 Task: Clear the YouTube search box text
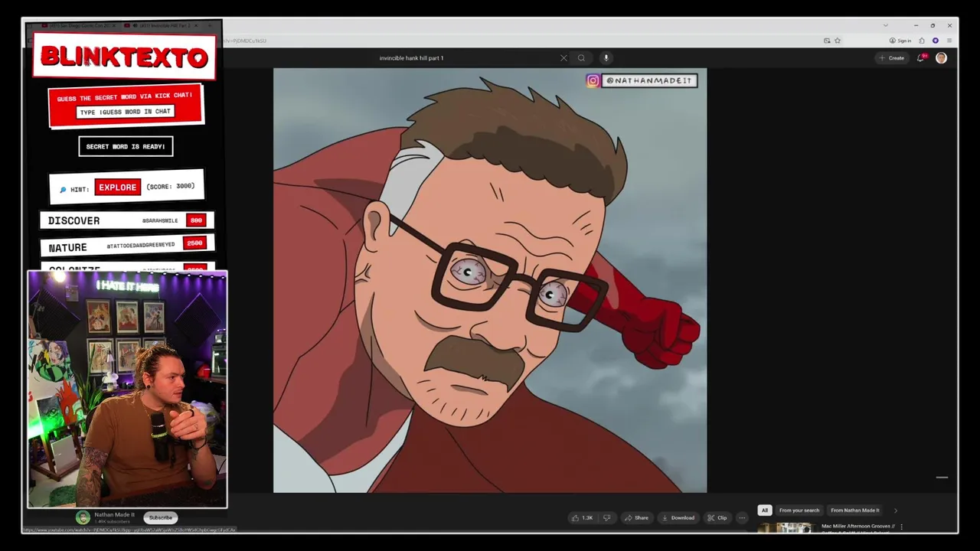point(563,58)
